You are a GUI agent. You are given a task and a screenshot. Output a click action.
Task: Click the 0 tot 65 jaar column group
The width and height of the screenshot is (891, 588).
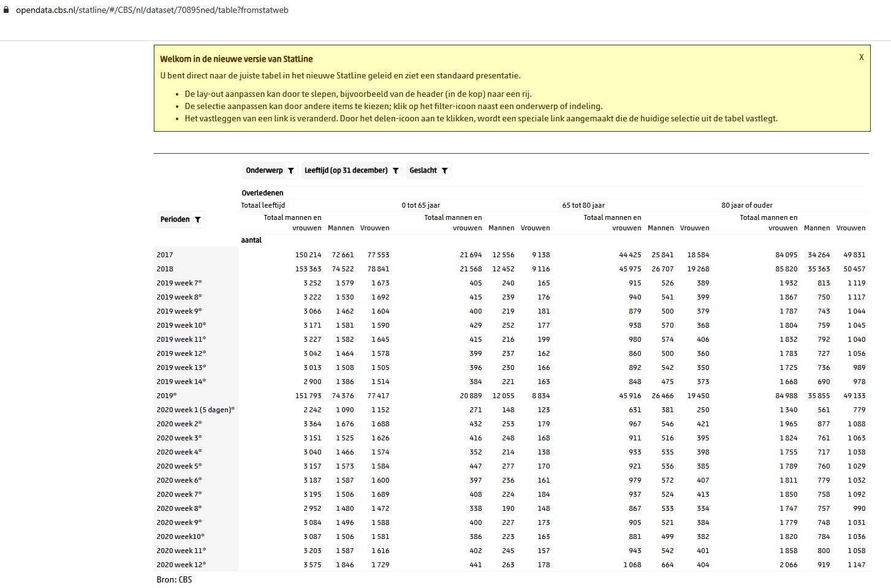click(x=421, y=205)
